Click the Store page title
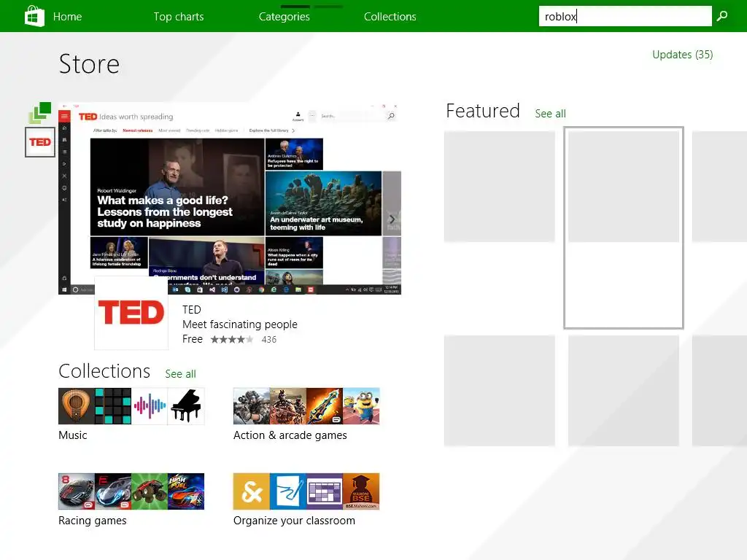This screenshot has height=560, width=747. coord(89,64)
